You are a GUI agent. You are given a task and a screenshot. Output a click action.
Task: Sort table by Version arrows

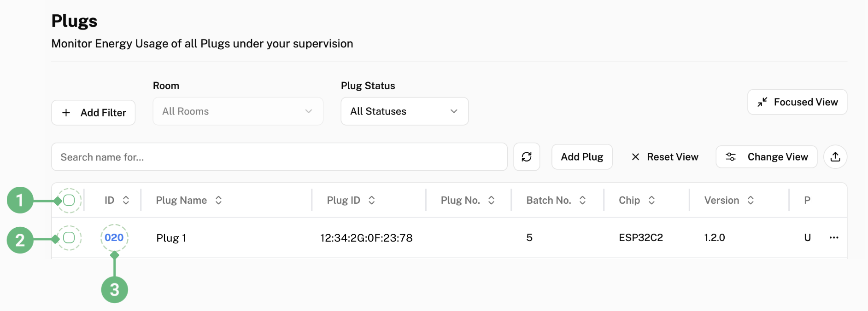pyautogui.click(x=751, y=200)
